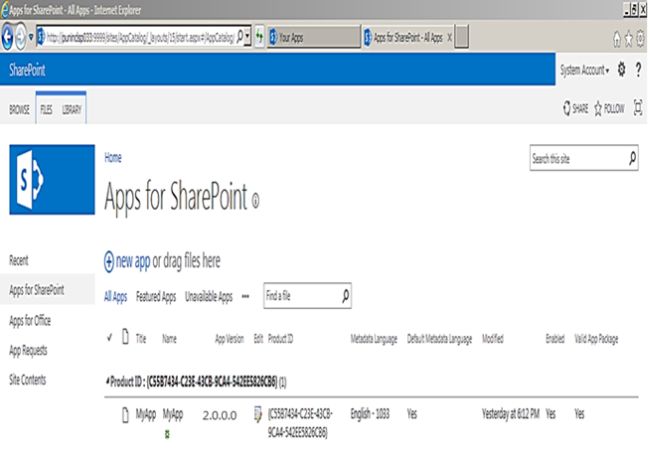Screen dimensions: 650x460
Task: Click the new app link text
Action: (x=133, y=261)
